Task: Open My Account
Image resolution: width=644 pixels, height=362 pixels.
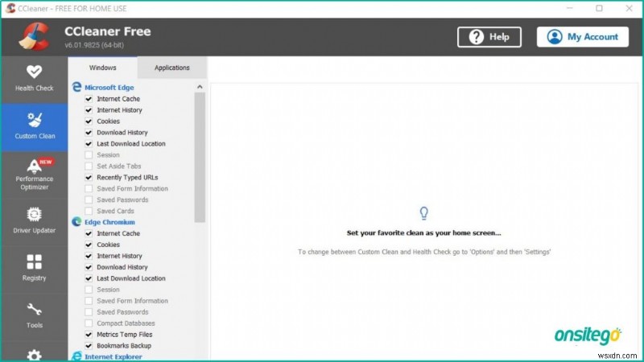Action: click(582, 37)
